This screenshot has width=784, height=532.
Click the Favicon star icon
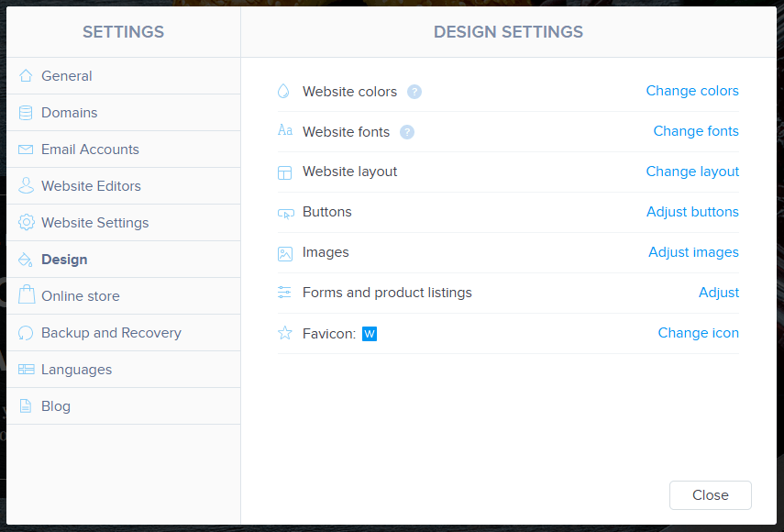coord(284,333)
